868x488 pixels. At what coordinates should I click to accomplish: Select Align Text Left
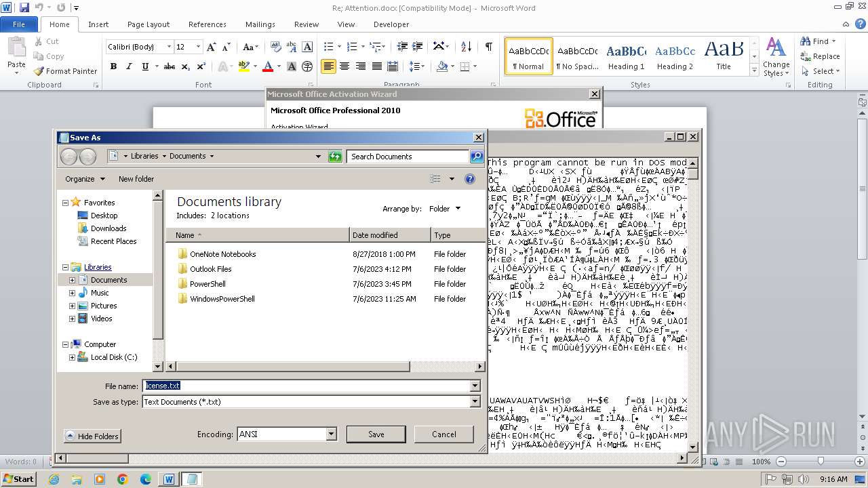coord(328,66)
